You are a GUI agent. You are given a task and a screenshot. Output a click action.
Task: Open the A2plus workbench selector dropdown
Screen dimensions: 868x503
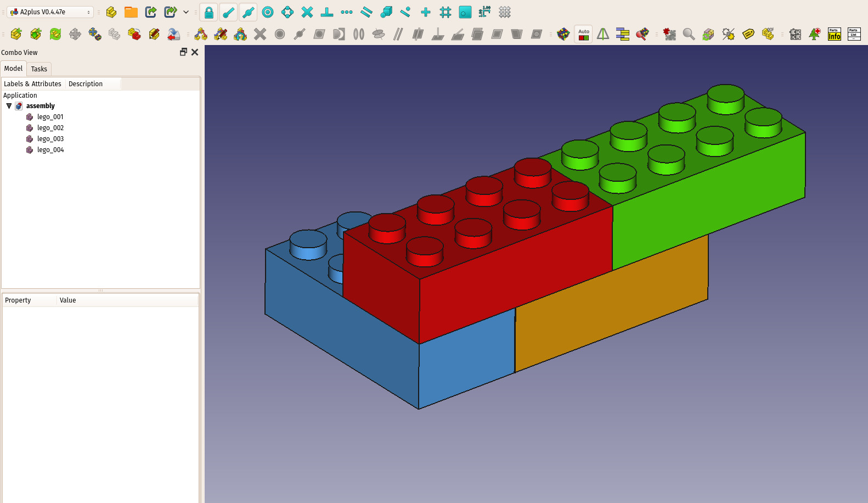(x=50, y=12)
